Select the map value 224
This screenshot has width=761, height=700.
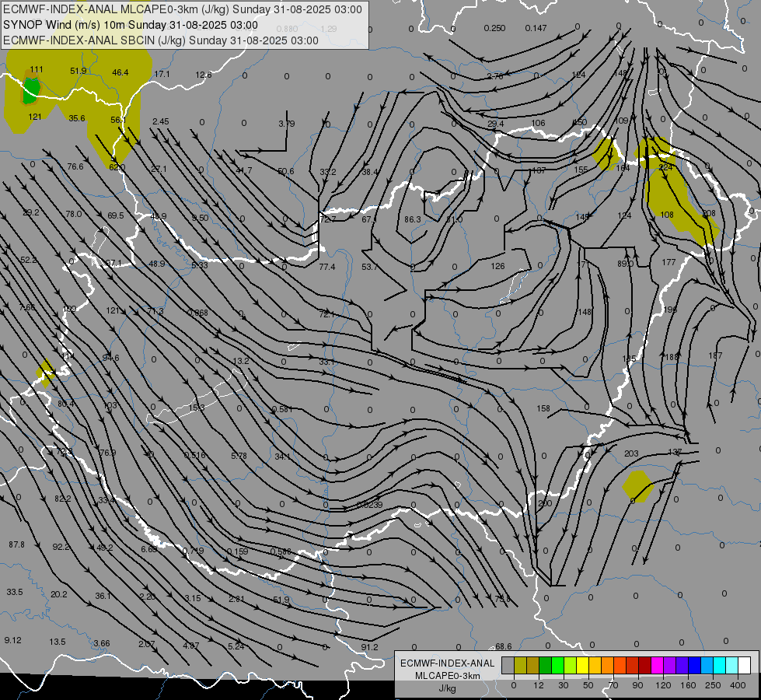click(x=665, y=167)
